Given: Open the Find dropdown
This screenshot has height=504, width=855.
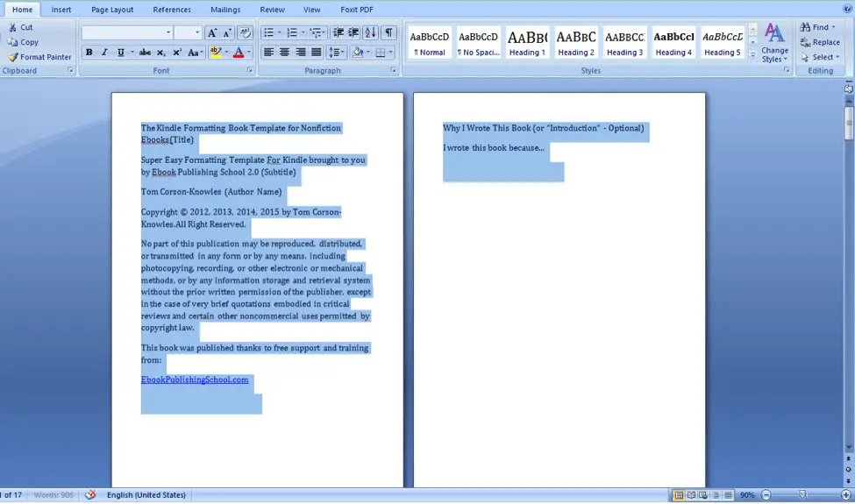Looking at the screenshot, I should point(833,27).
